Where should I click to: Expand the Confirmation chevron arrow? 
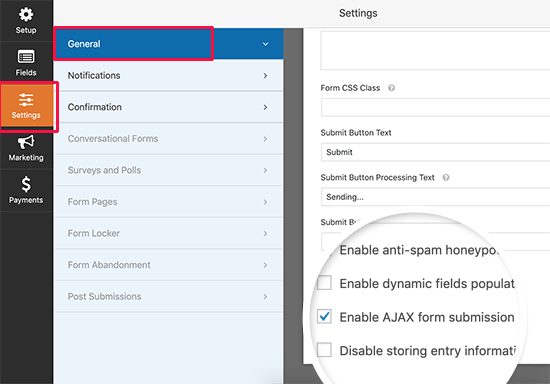(x=266, y=107)
